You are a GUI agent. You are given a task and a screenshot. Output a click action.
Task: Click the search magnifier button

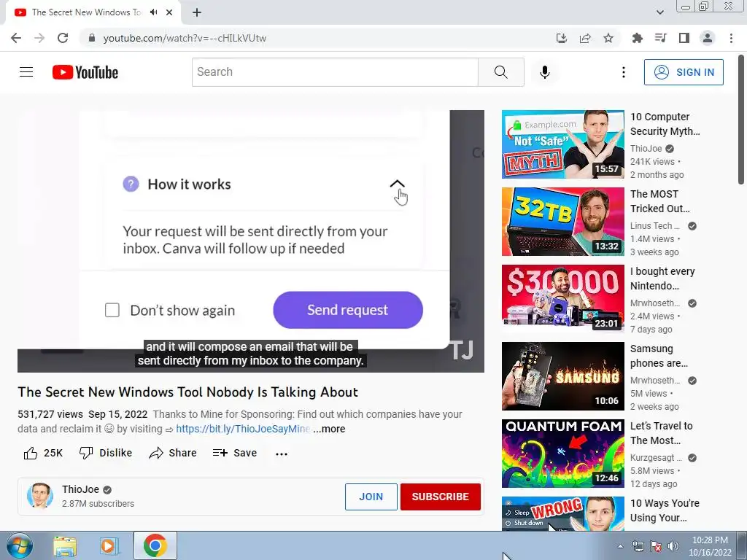[500, 72]
